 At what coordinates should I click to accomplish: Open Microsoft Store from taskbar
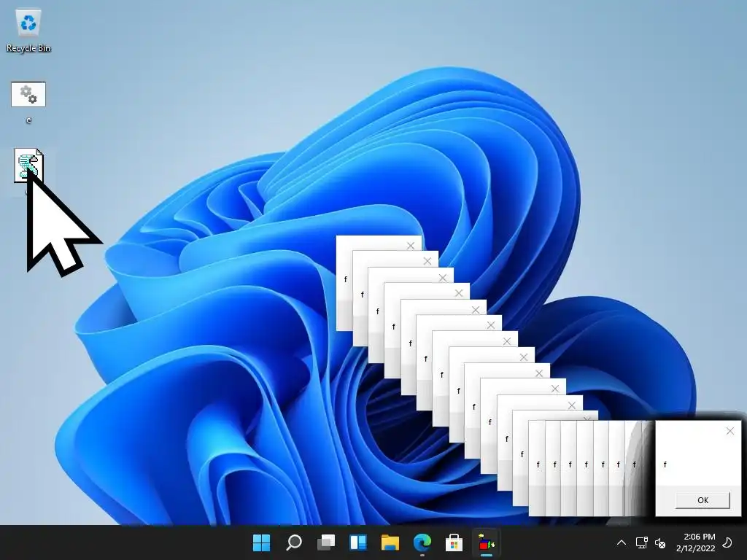(454, 542)
